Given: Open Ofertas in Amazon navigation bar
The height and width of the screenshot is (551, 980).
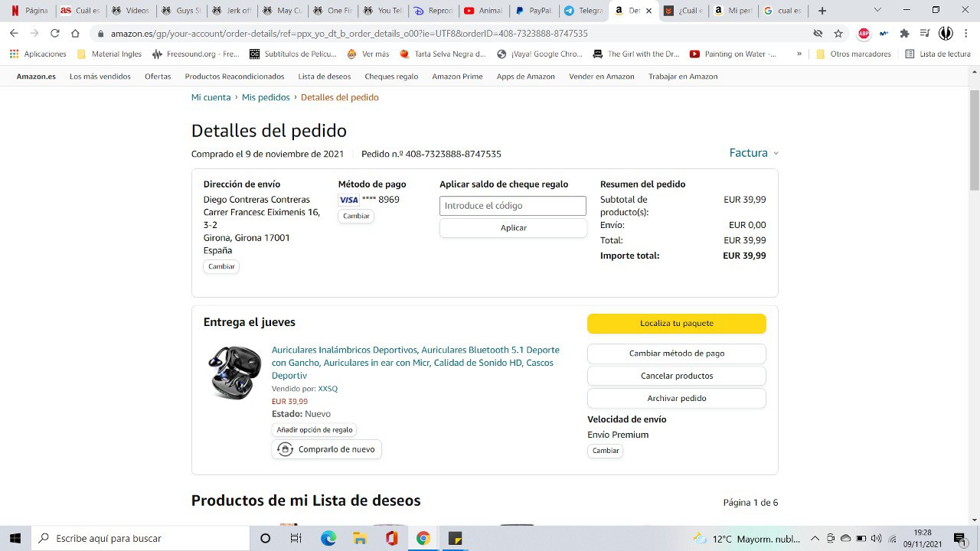Looking at the screenshot, I should click(x=158, y=77).
